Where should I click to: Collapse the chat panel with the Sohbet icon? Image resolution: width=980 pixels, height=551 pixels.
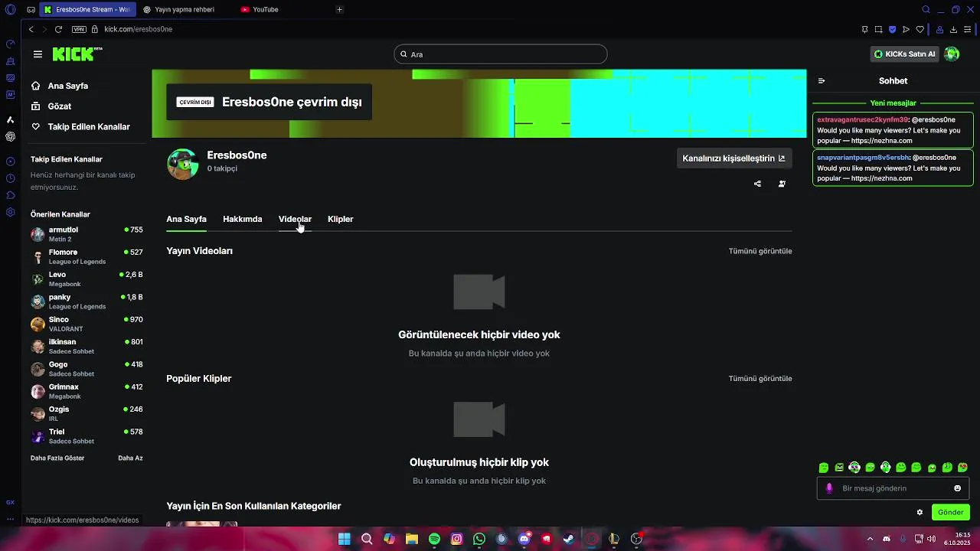click(x=822, y=80)
